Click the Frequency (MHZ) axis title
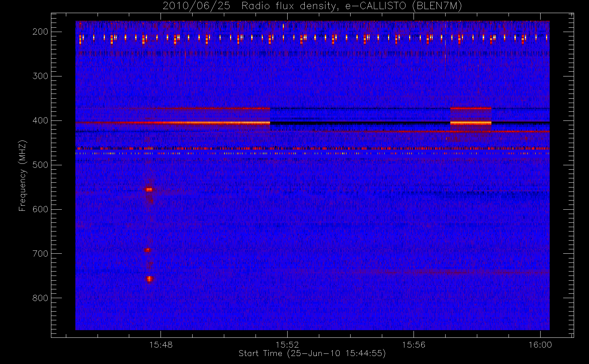This screenshot has height=364, width=589. [x=23, y=175]
